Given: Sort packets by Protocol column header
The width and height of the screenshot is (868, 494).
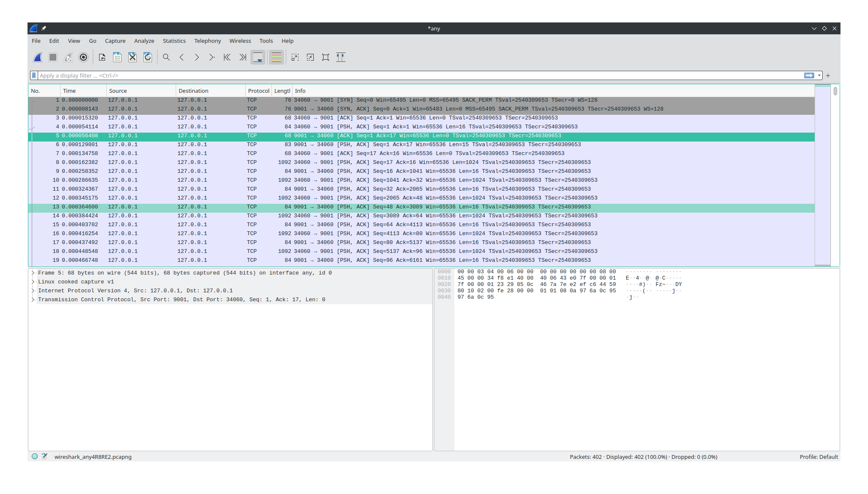Looking at the screenshot, I should coord(259,91).
